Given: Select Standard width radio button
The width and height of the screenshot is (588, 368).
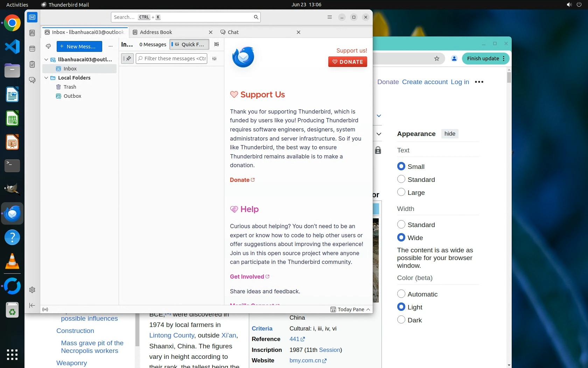Looking at the screenshot, I should coord(401,225).
